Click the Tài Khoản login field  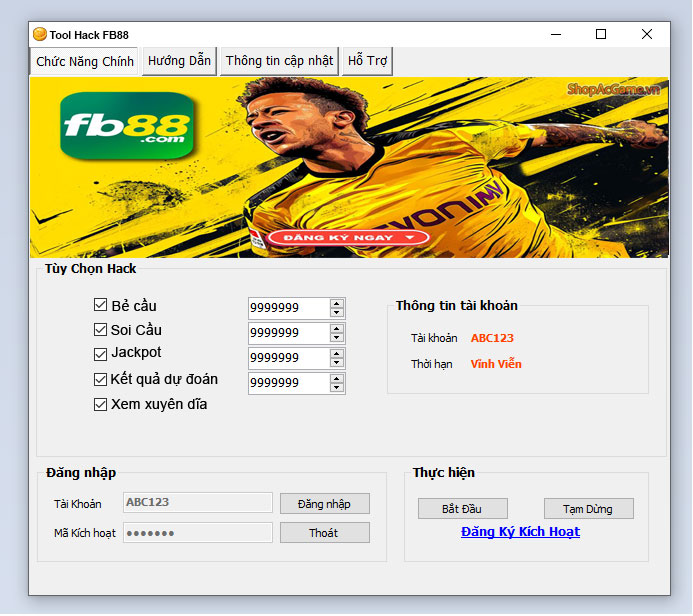[x=198, y=503]
